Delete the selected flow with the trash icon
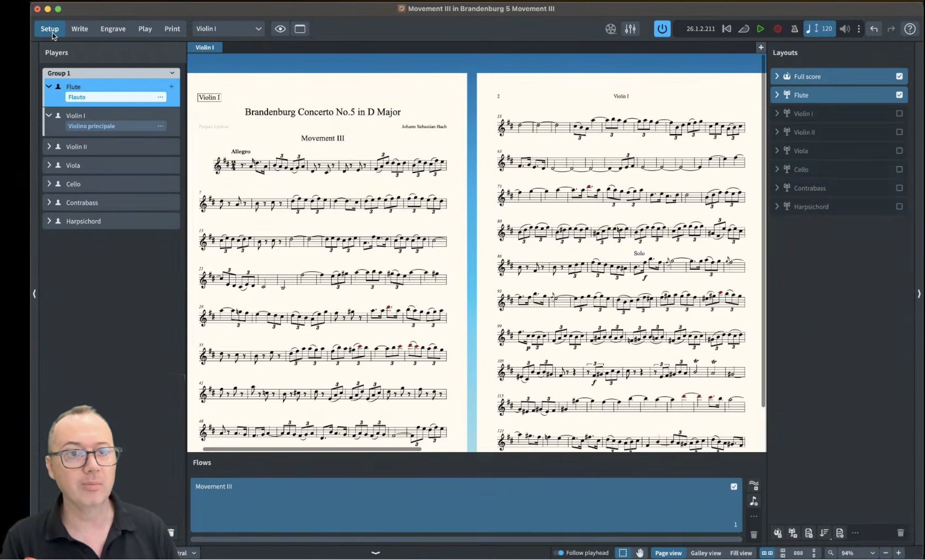Viewport: 925px width, 560px height. click(x=753, y=534)
